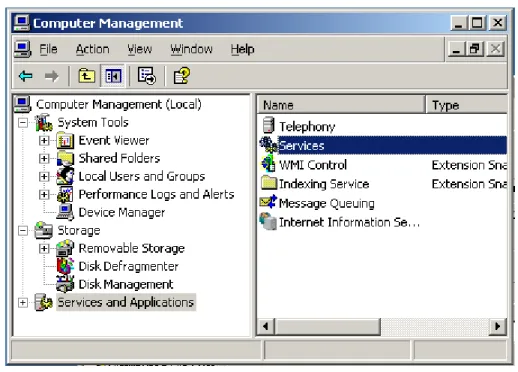Click the Performance Logs and Alerts icon
518x372 pixels.
[65, 194]
